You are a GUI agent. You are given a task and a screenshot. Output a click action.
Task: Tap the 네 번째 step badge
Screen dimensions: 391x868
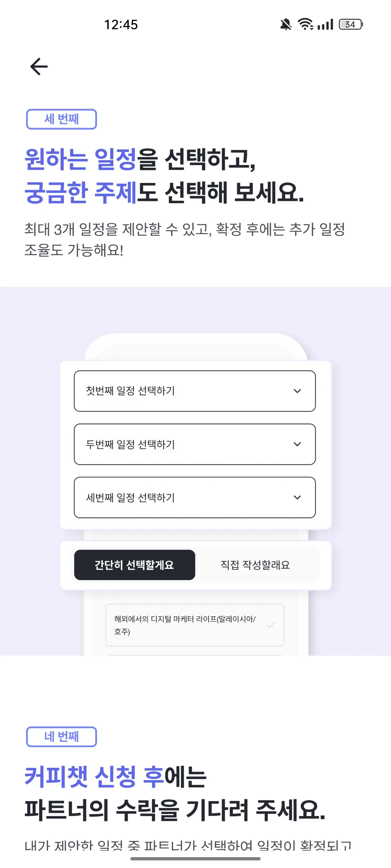coord(62,737)
